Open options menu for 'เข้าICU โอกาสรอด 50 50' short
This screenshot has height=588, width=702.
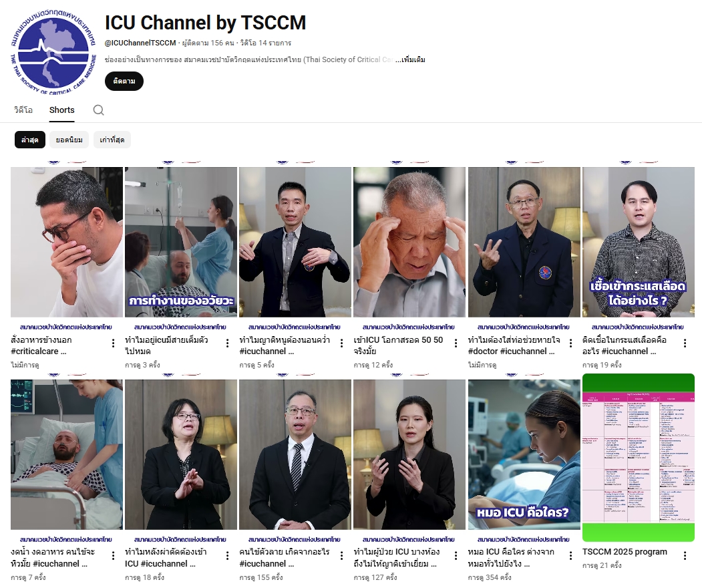456,343
